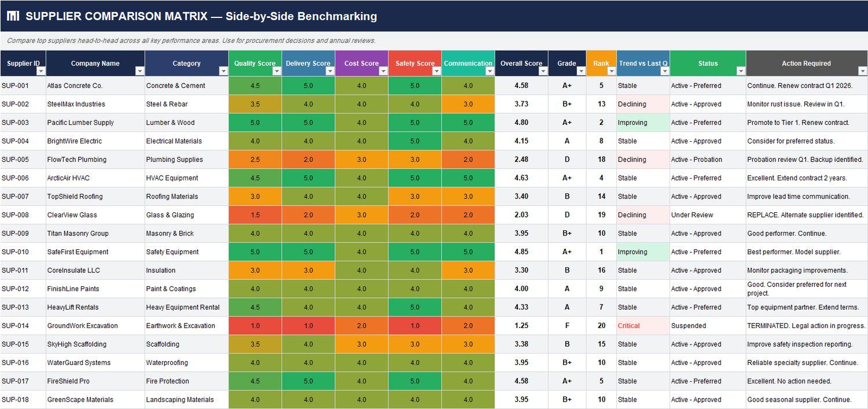
Task: Click the GreenScape Materials company cell
Action: coord(95,400)
